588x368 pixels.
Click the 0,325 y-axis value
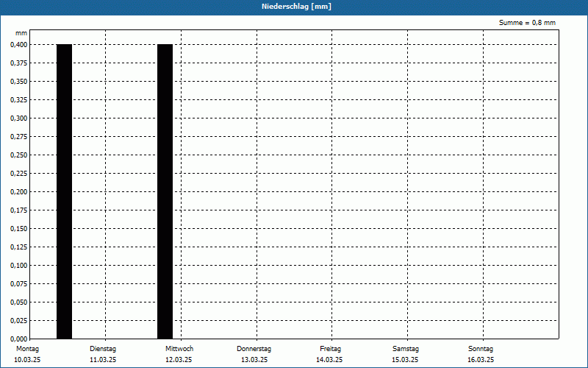pos(19,100)
